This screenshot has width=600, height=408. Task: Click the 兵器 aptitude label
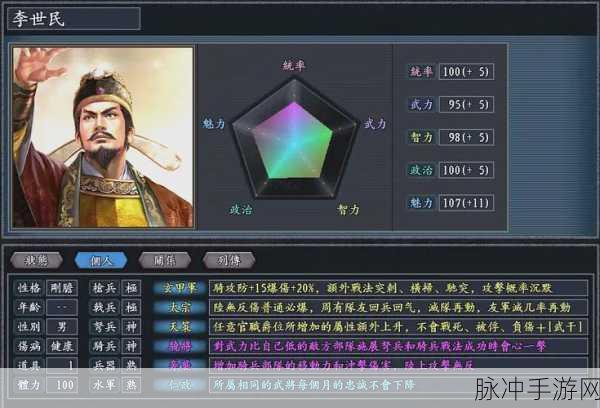click(104, 365)
